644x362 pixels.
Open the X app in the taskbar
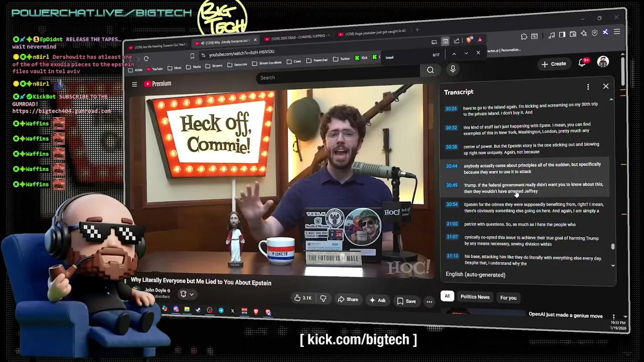pos(232,311)
